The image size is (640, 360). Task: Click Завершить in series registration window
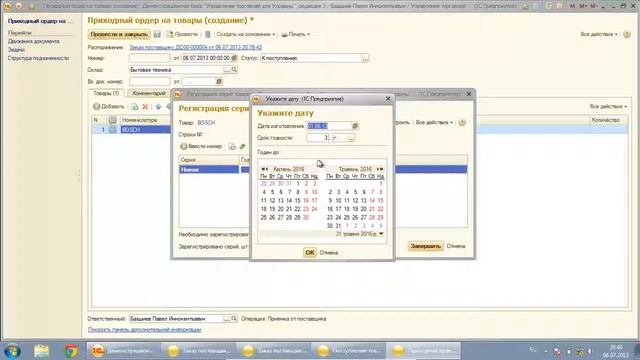[x=425, y=246]
